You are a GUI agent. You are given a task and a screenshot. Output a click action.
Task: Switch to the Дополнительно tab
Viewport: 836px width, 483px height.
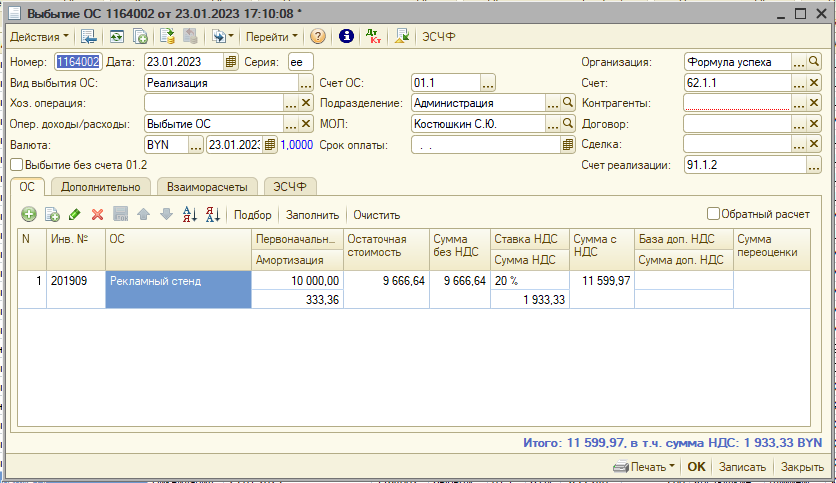(x=100, y=186)
